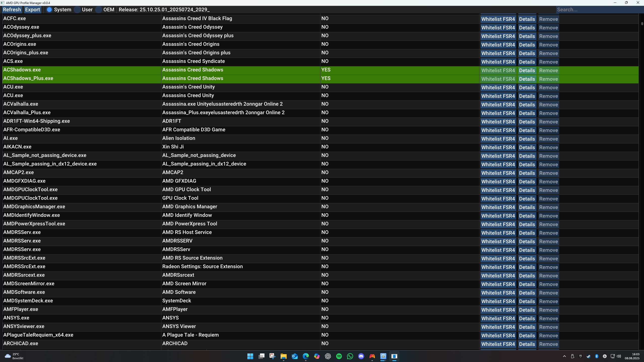The width and height of the screenshot is (644, 362).
Task: Focus the Search input field
Action: [599, 10]
